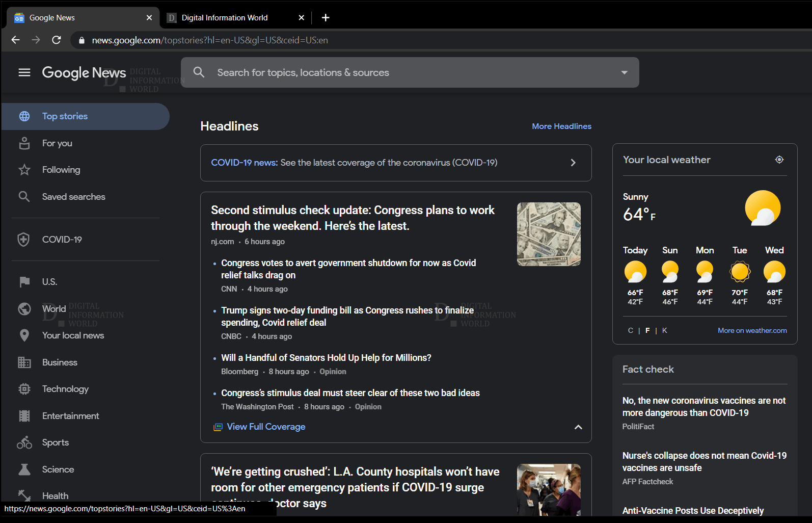The width and height of the screenshot is (812, 523).
Task: Open the search options dropdown arrow
Action: 624,72
